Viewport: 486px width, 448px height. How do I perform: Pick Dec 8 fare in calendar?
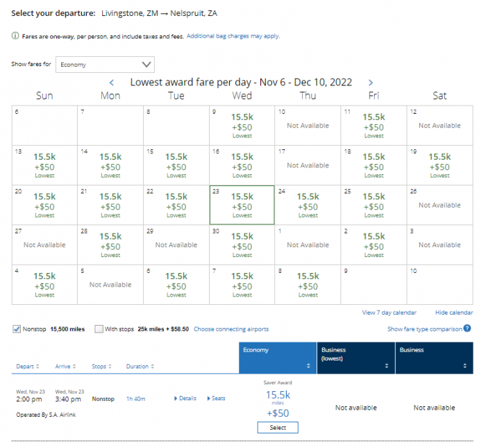[308, 285]
